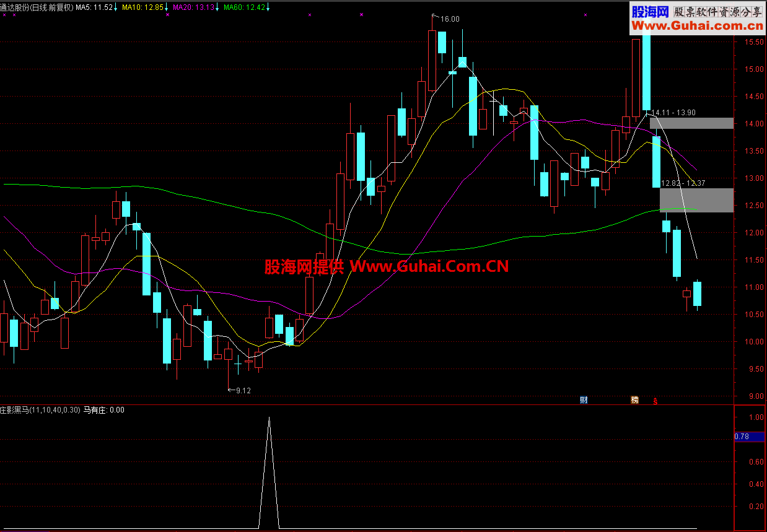Click the 14.00 price axis label
Screen dimensions: 767x532
click(754, 124)
